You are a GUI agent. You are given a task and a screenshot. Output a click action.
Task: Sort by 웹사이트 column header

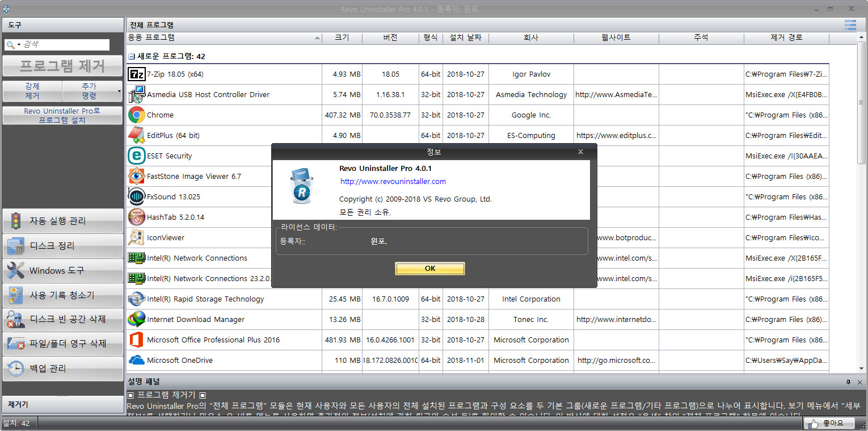(x=616, y=37)
